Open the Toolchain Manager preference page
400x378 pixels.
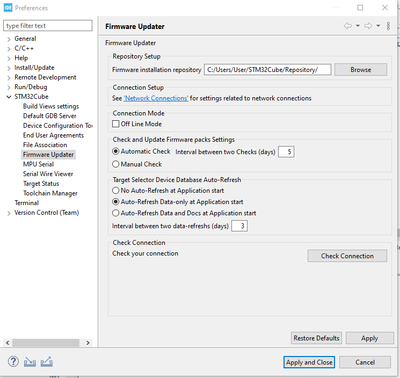[50, 193]
